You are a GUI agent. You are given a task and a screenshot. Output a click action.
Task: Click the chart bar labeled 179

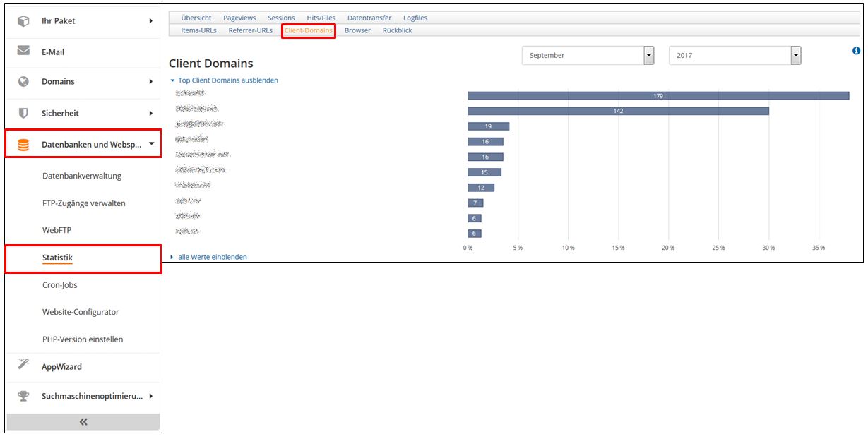pos(658,95)
